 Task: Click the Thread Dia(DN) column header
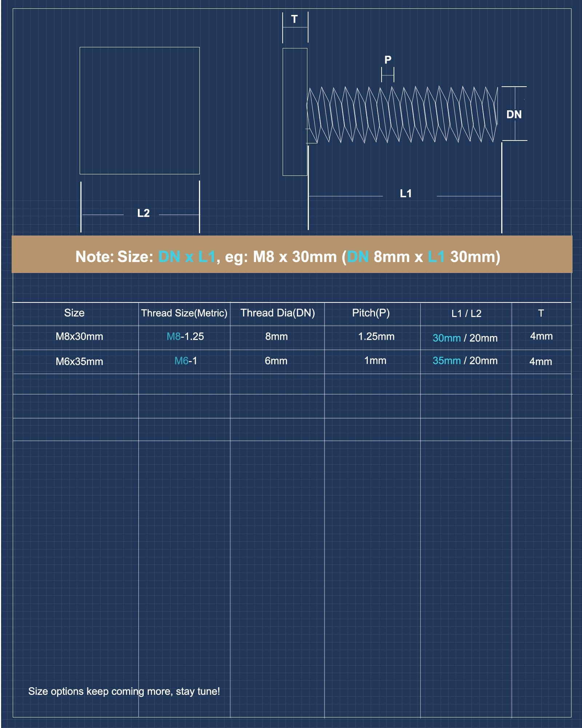pyautogui.click(x=278, y=313)
